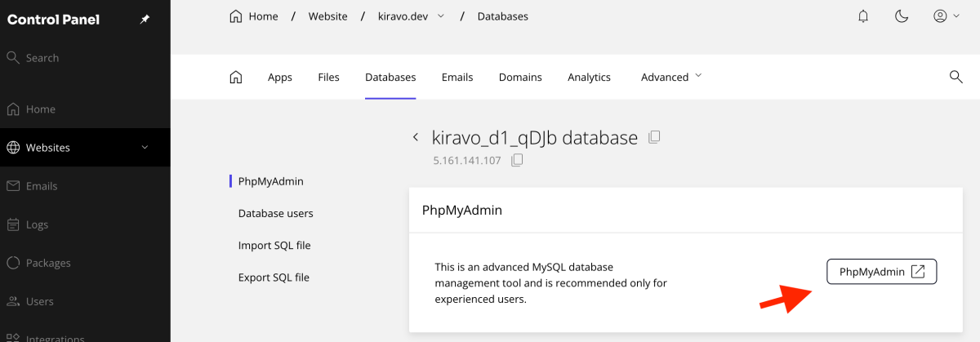Click the IP text 5.161.141.107
The width and height of the screenshot is (980, 342).
466,161
